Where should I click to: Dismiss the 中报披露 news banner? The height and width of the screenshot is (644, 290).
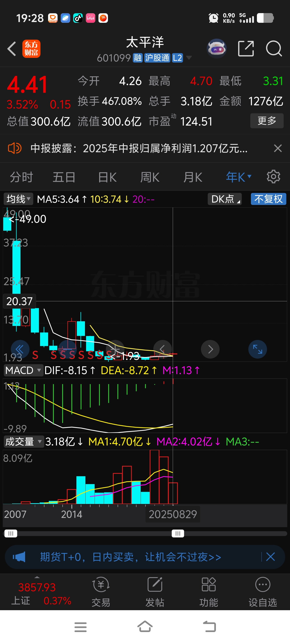pyautogui.click(x=278, y=148)
